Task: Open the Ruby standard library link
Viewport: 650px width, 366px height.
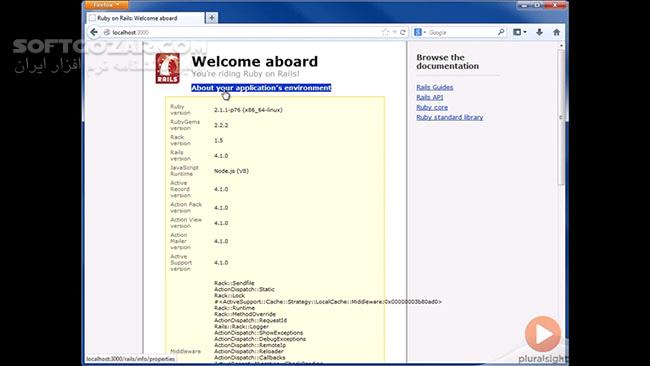Action: click(450, 117)
